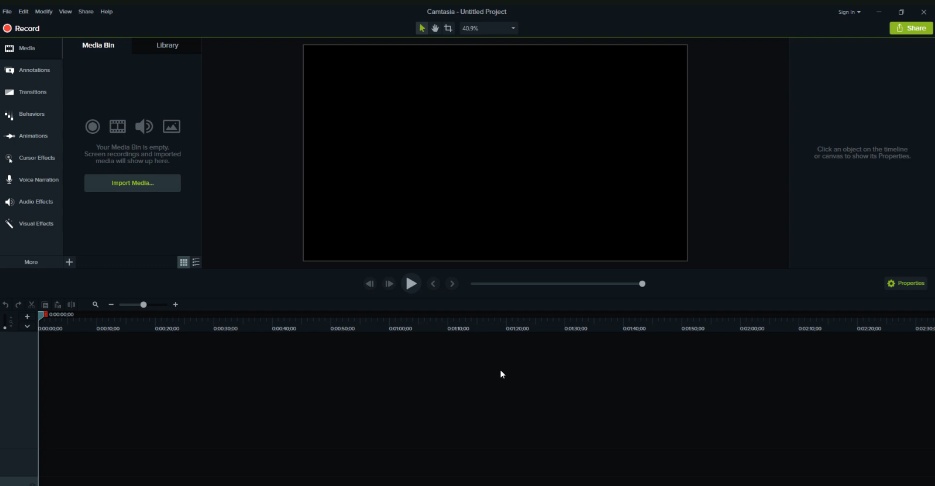Open the canvas zoom percentage dropdown
This screenshot has height=486, width=935.
tap(489, 28)
